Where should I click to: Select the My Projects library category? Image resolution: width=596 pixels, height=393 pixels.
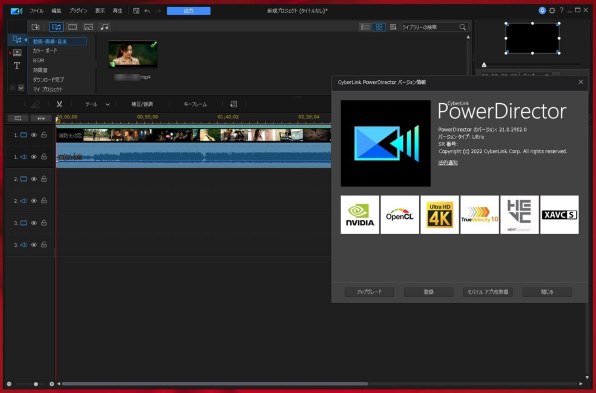click(x=48, y=89)
